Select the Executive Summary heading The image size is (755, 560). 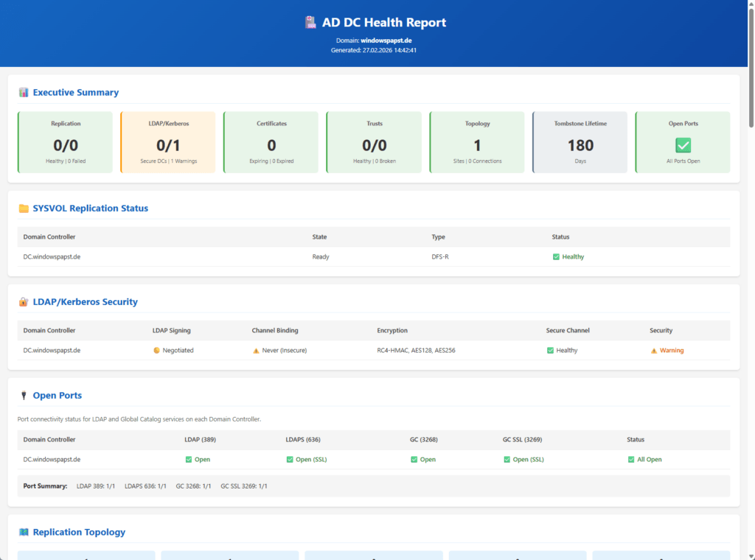point(75,92)
